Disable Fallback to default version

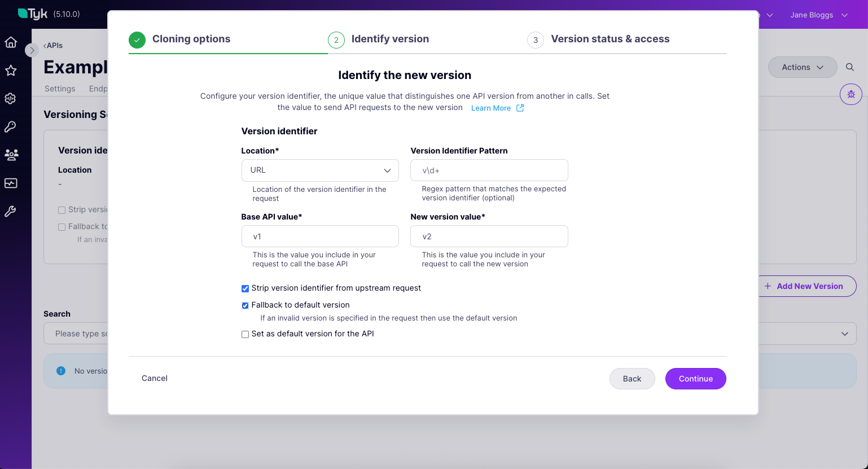(x=245, y=305)
